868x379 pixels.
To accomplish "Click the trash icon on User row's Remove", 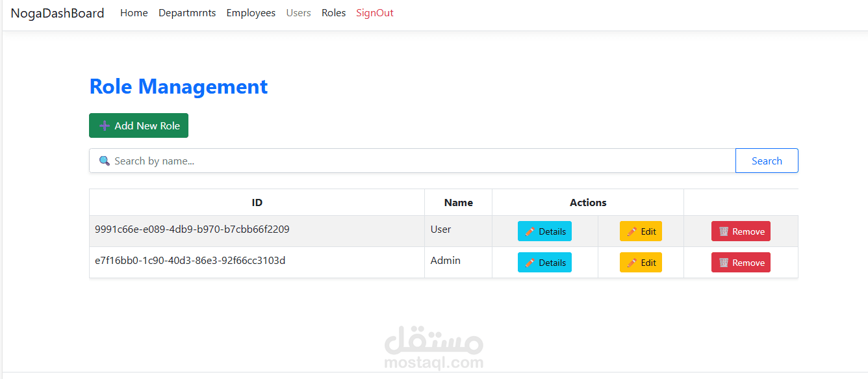I will tap(724, 231).
